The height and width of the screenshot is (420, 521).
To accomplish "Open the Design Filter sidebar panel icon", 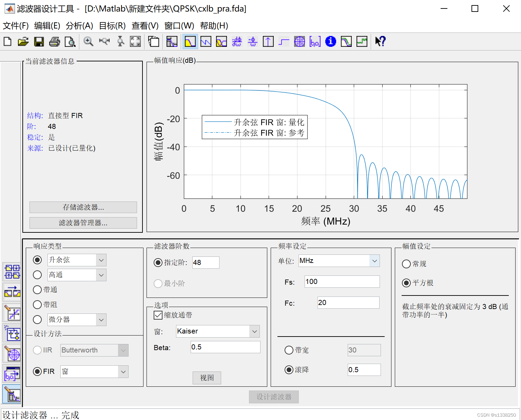I will pos(12,394).
